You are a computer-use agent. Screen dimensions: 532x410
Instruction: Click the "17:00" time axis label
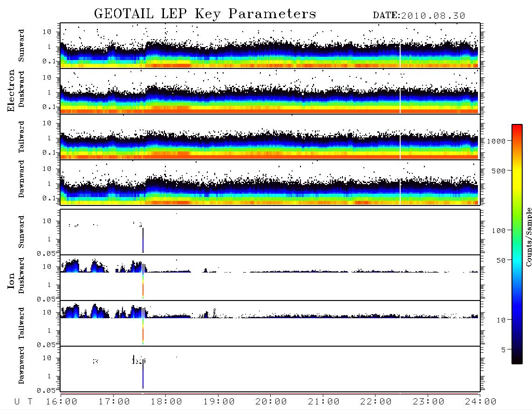pyautogui.click(x=114, y=402)
